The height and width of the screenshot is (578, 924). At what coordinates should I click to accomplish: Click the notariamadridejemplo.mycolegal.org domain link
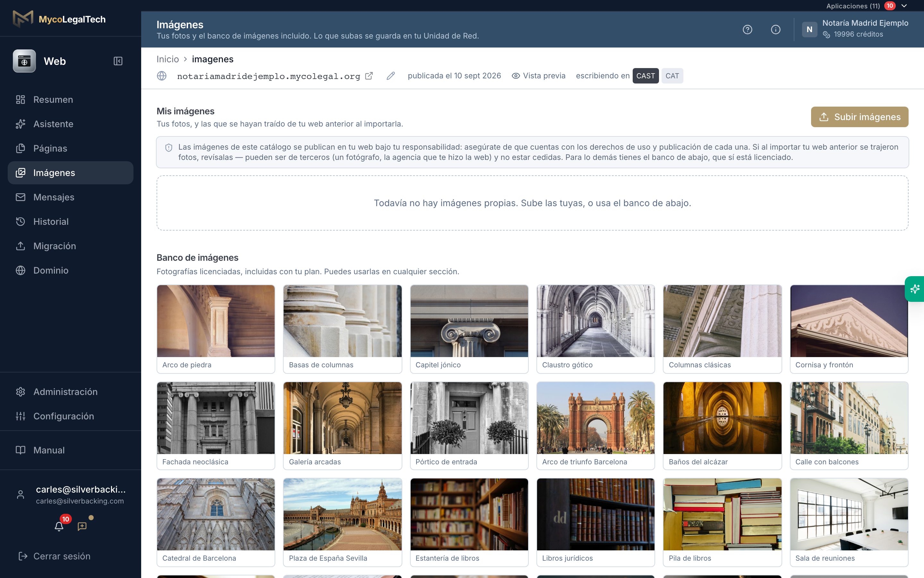pos(269,76)
